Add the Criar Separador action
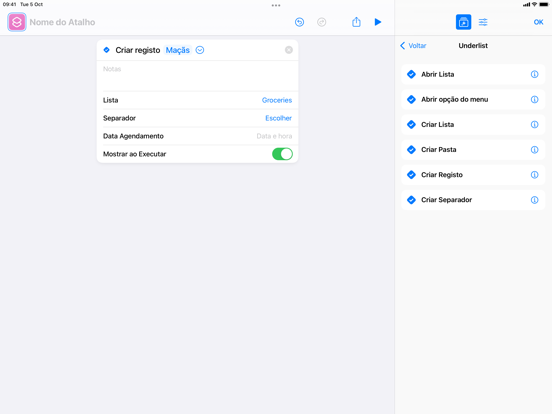This screenshot has width=552, height=414. [473, 200]
